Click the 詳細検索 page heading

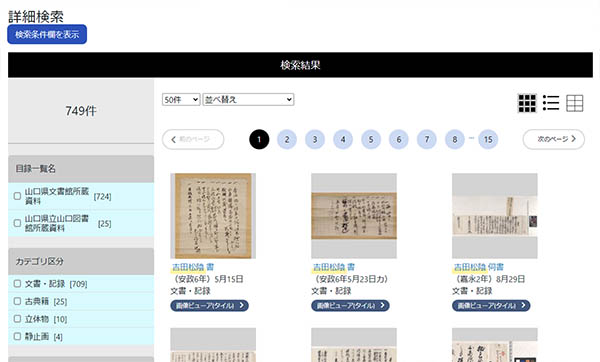[36, 16]
